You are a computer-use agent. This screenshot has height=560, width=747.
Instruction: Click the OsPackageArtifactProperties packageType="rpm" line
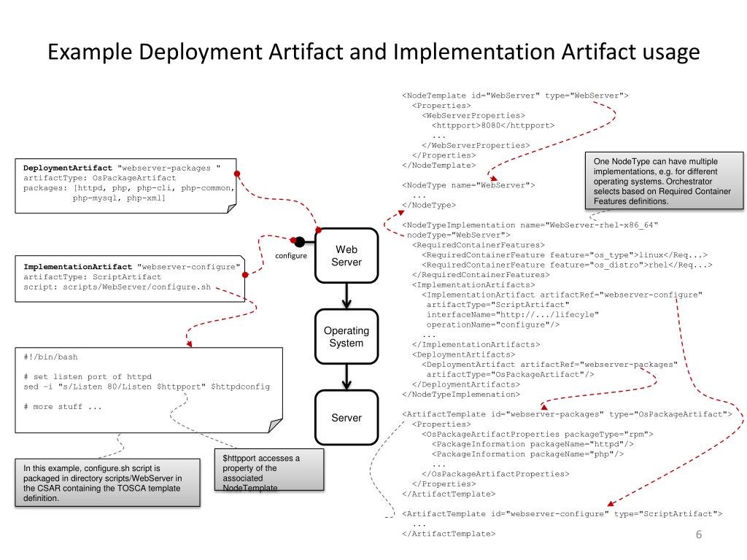point(538,435)
